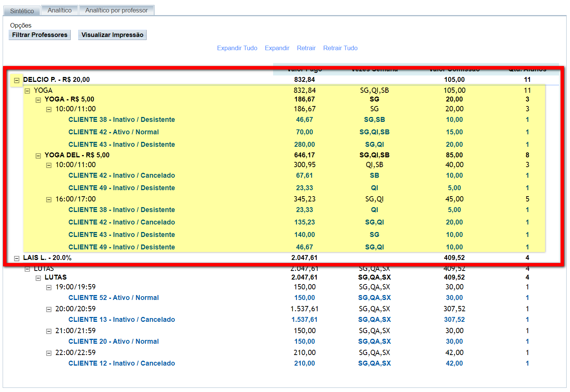
Task: Select the Sintético tab
Action: coord(22,11)
